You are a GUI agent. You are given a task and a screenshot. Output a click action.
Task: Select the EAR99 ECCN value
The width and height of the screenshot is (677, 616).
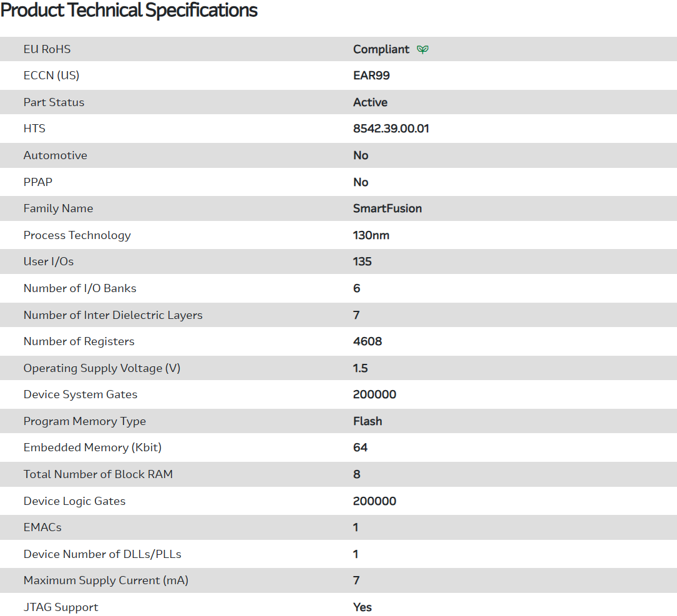click(x=371, y=76)
